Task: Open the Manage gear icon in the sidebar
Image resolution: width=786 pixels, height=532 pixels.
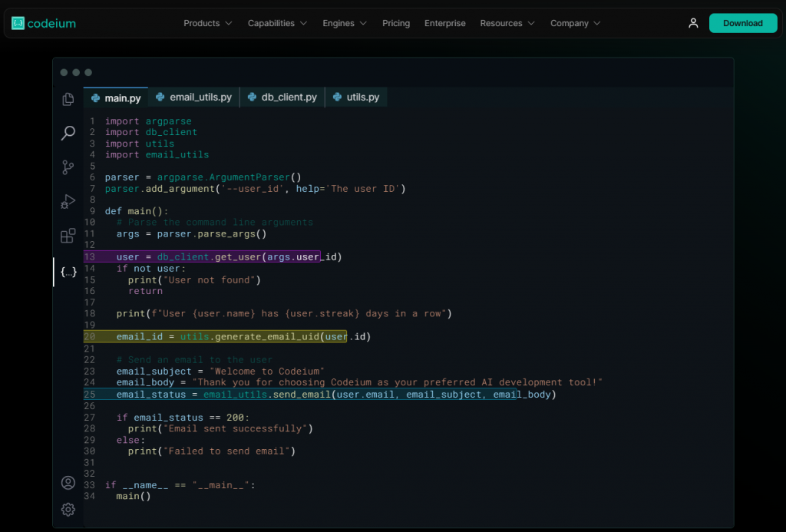Action: coord(68,510)
